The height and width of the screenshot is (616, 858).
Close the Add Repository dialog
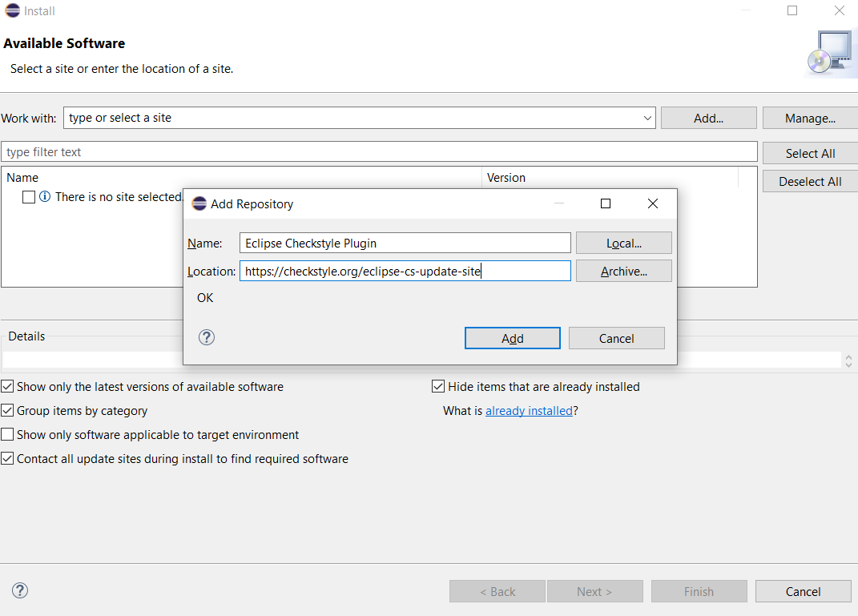point(653,203)
